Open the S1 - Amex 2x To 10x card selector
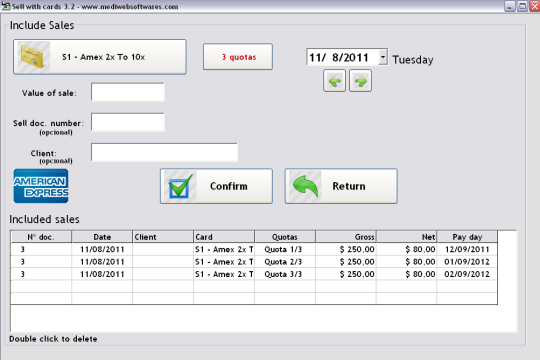 pyautogui.click(x=100, y=57)
